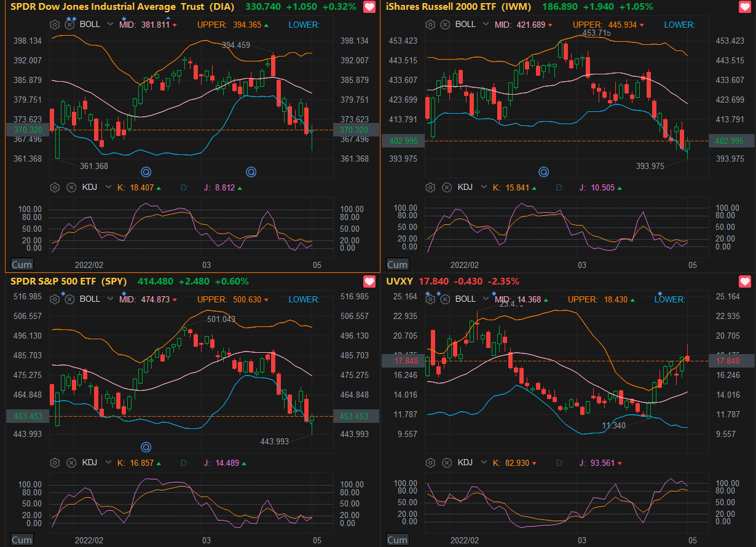
Task: Click the 394.459 high label in DIA chart
Action: 235,45
